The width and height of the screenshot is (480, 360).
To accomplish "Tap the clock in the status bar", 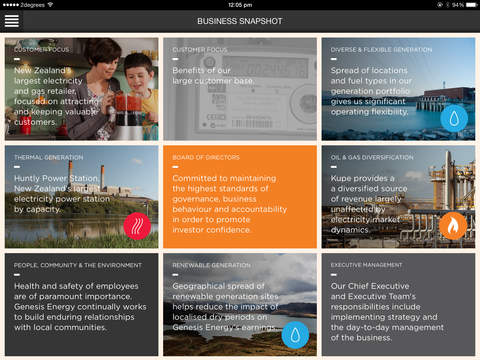I will [x=240, y=5].
